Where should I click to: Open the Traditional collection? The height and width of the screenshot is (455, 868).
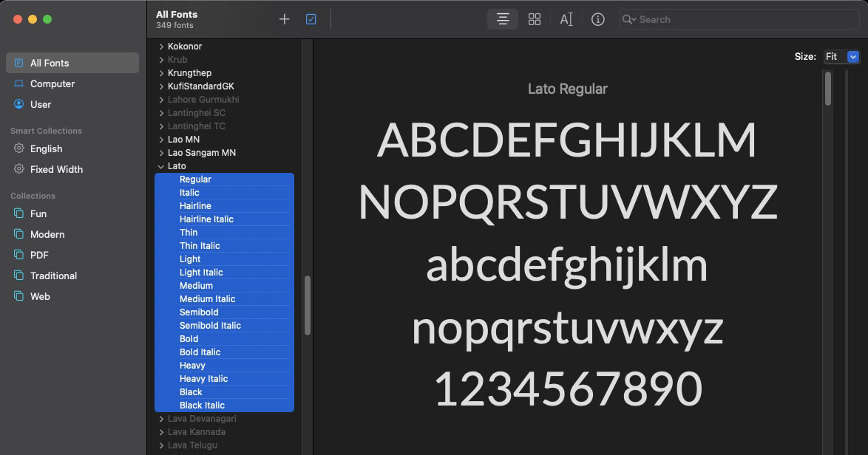tap(72, 276)
